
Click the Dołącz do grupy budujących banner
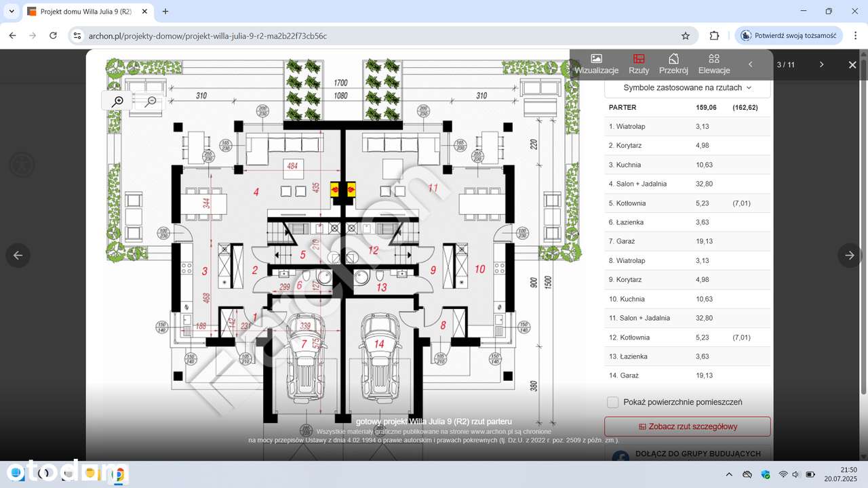(688, 453)
